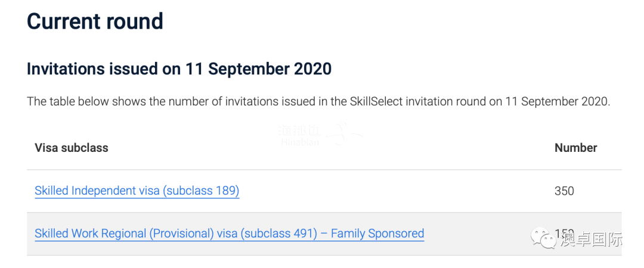Click the WeChat logo watermark icon
Screen dimensions: 644x268
click(544, 238)
